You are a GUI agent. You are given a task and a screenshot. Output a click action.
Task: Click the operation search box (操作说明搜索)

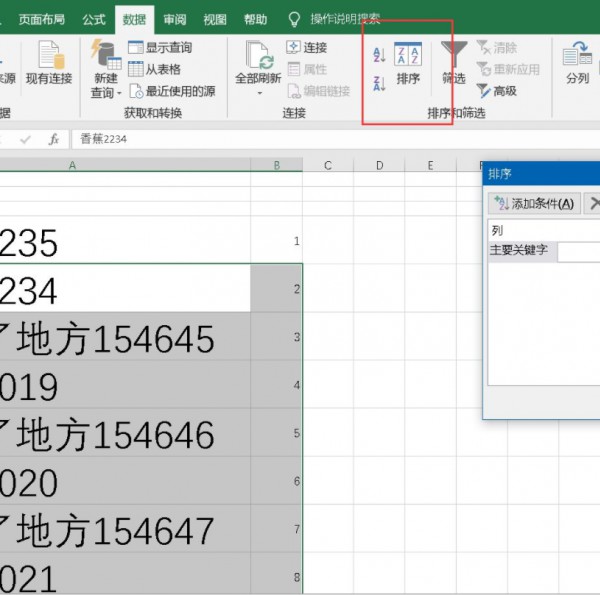(346, 19)
